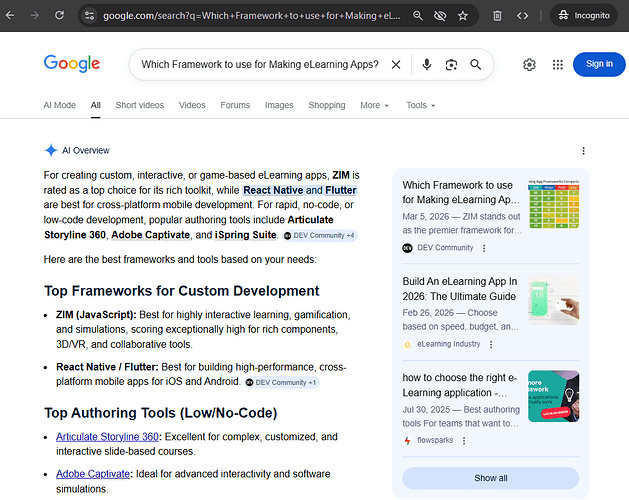Open search by image camera icon
This screenshot has width=629, height=500.
pos(451,65)
